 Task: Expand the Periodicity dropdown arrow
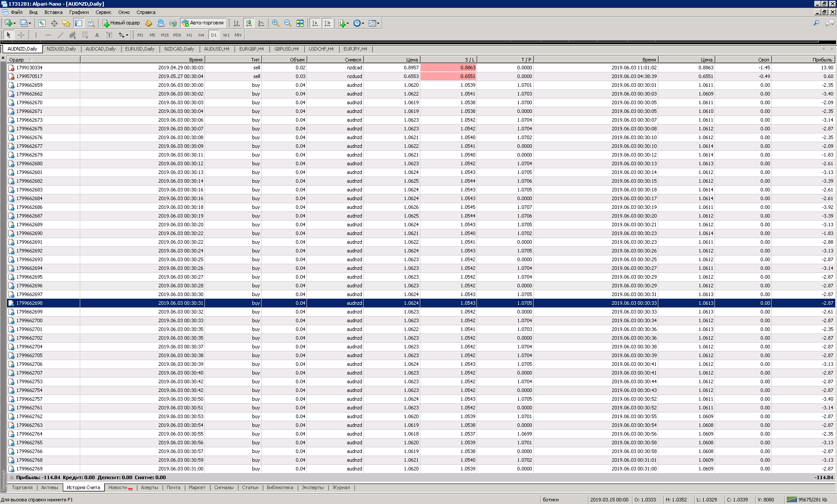point(363,23)
